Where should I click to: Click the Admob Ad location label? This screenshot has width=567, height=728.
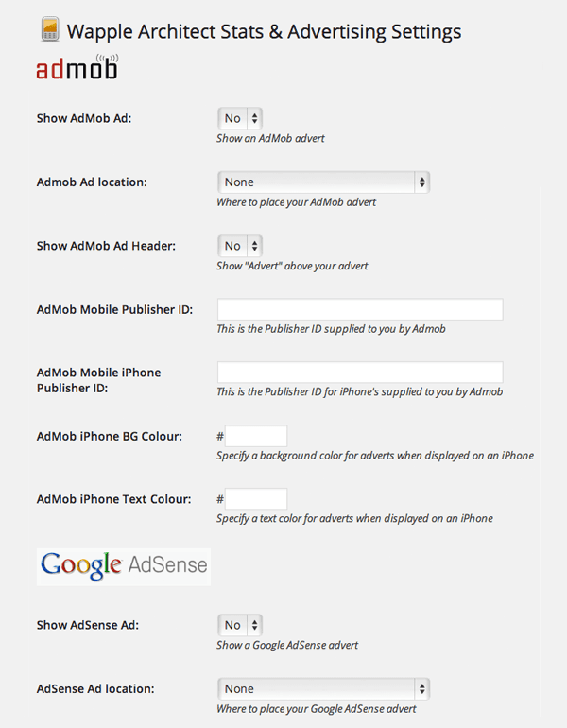pyautogui.click(x=92, y=182)
